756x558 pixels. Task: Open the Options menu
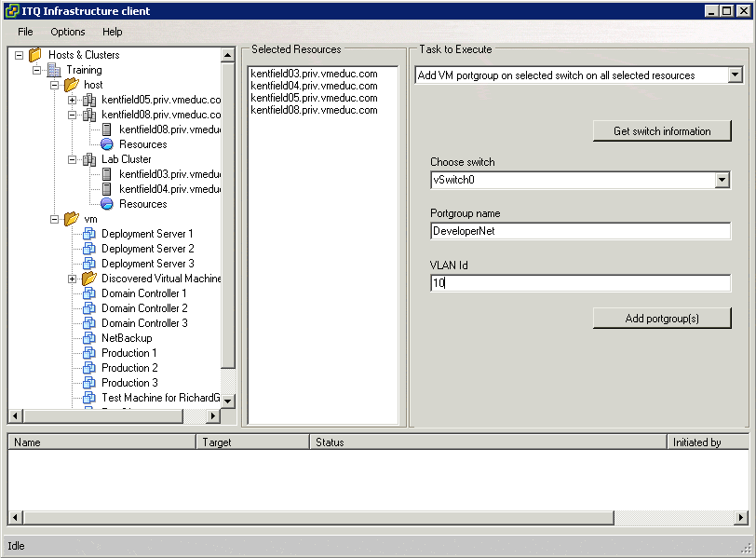(x=68, y=32)
